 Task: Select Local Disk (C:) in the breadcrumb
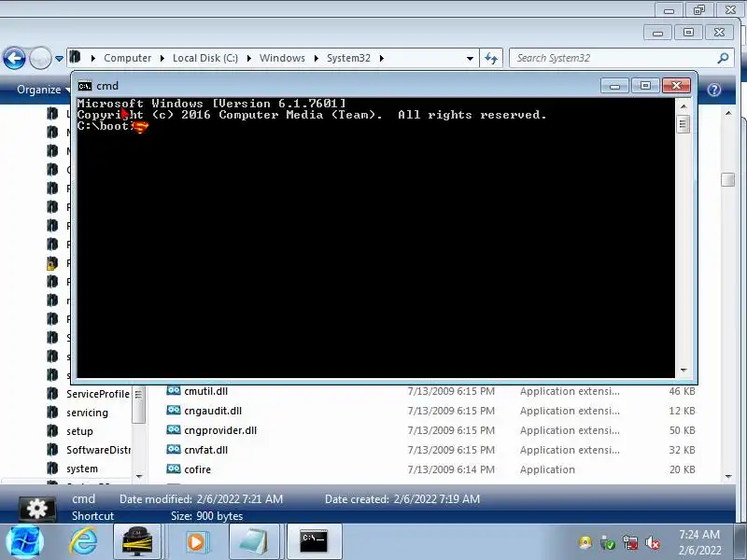click(204, 58)
